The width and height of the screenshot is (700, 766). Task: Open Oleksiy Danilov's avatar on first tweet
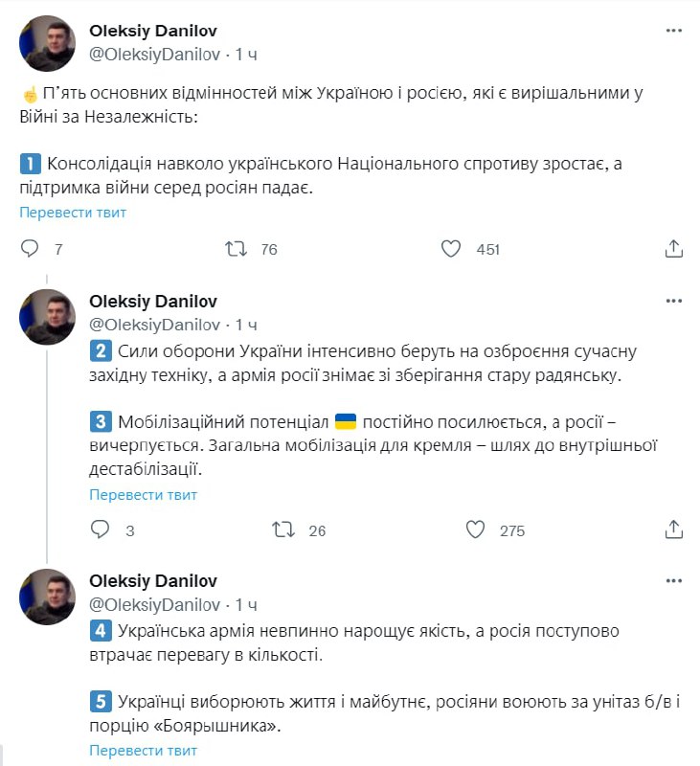coord(47,44)
